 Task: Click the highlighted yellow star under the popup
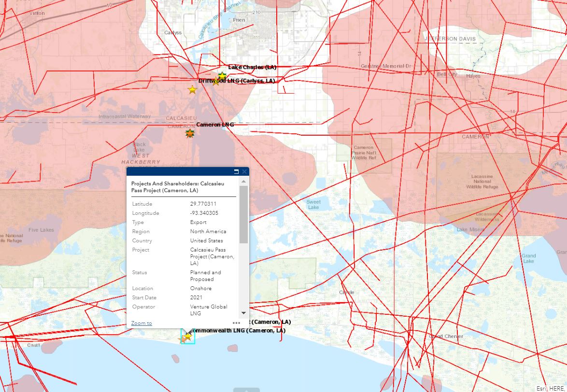(188, 336)
